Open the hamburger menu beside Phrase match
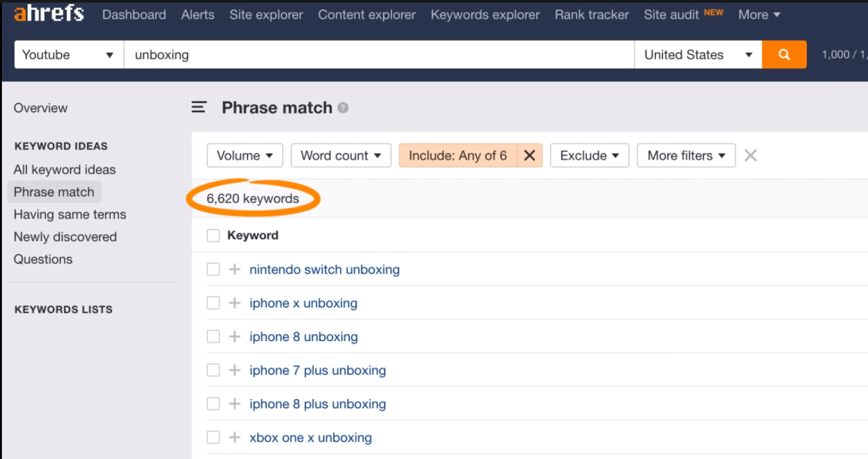Viewport: 868px width, 459px height. (199, 108)
